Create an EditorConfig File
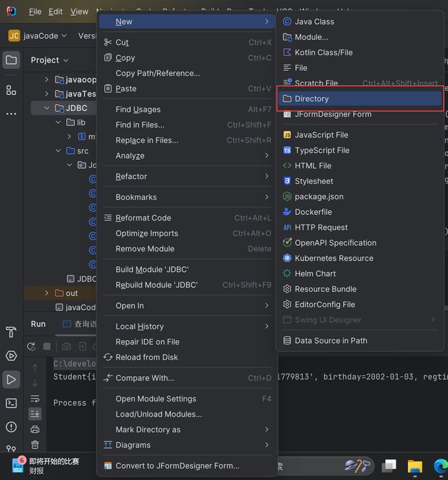448x480 pixels. [x=360, y=304]
